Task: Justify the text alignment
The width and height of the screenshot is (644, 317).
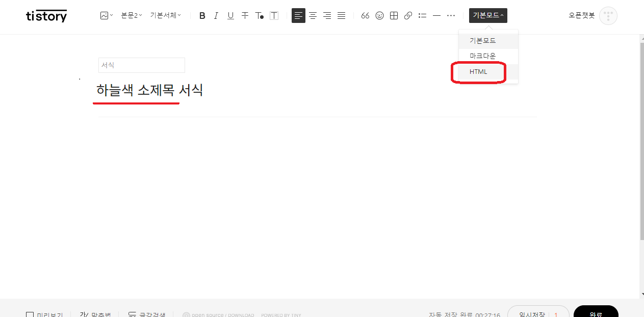Action: (341, 16)
